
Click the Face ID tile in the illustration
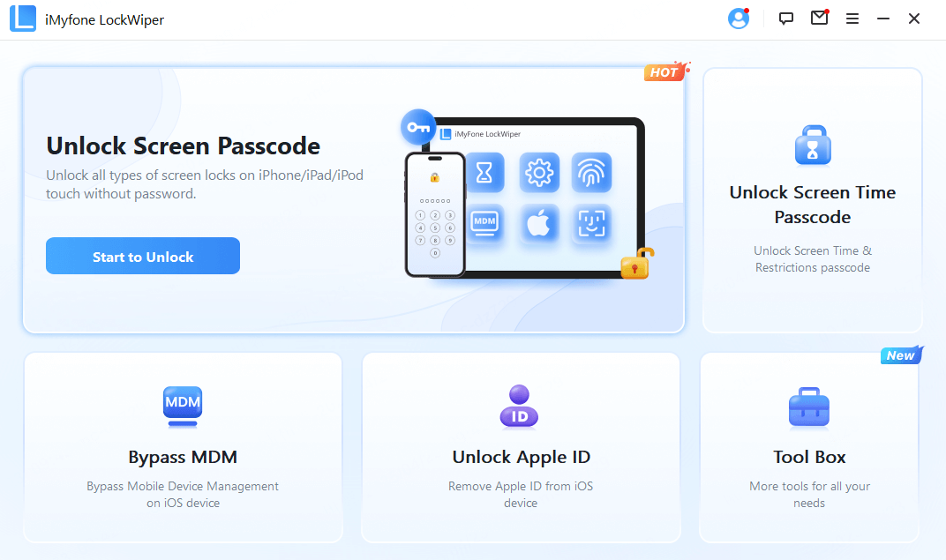click(x=591, y=224)
